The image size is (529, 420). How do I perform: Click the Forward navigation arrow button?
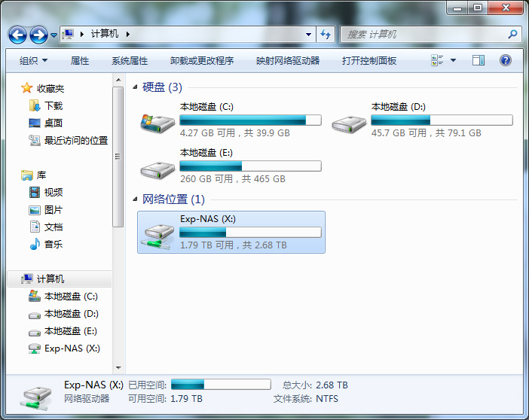[38, 35]
